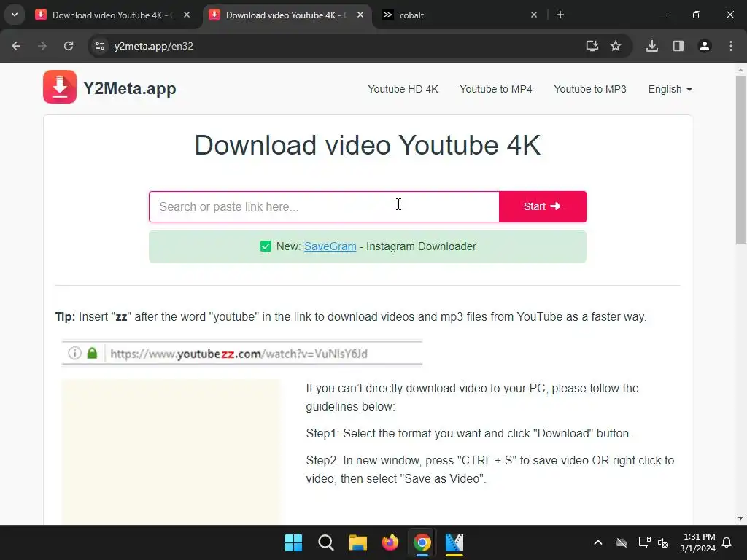The image size is (747, 560).
Task: Click the "Download video Youtube 4K" heading
Action: pos(368,145)
